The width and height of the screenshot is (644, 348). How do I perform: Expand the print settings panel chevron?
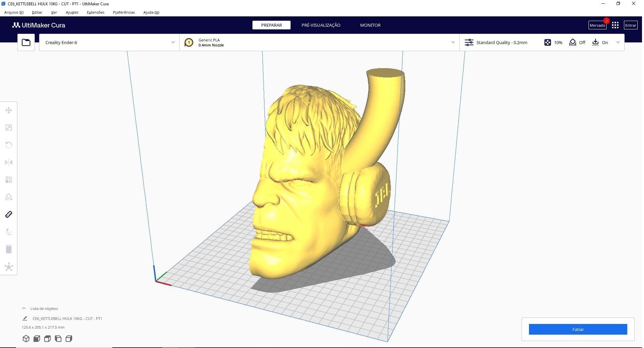[x=618, y=42]
